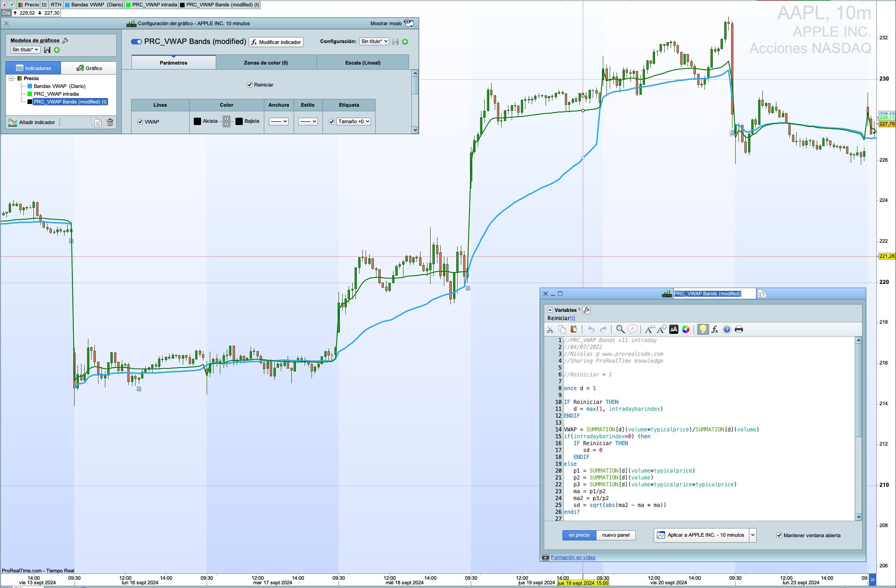Open the Tamaño +0 label size dropdown
The width and height of the screenshot is (896, 588).
pos(354,121)
